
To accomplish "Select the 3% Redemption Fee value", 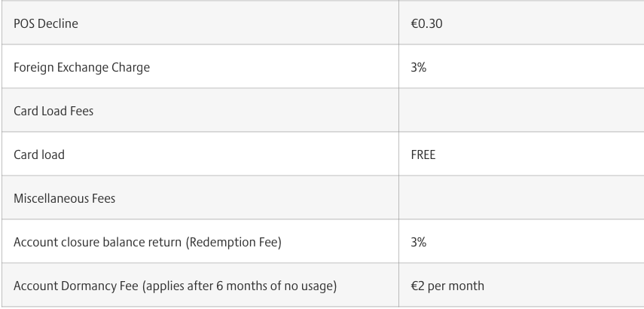I will [418, 243].
